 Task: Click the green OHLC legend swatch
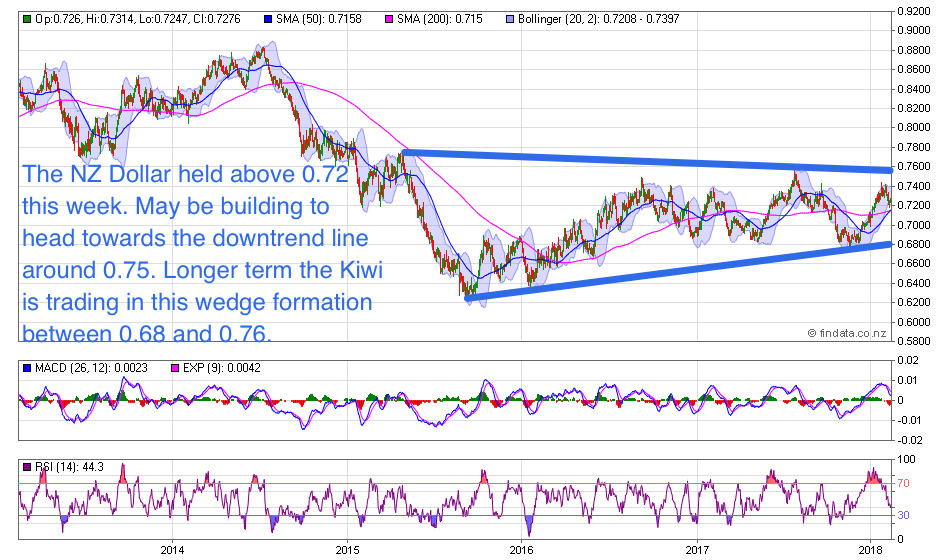26,19
